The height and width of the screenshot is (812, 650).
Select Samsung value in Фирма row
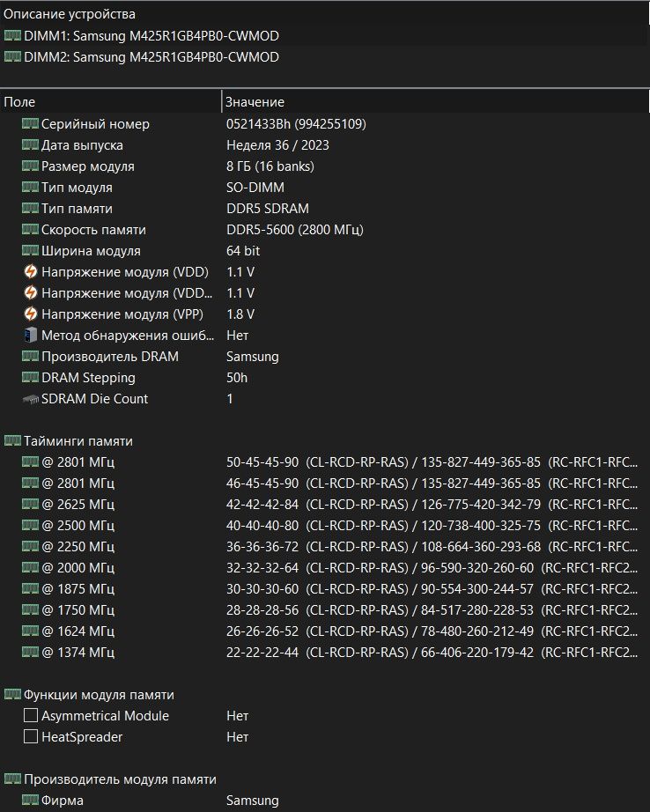point(252,801)
